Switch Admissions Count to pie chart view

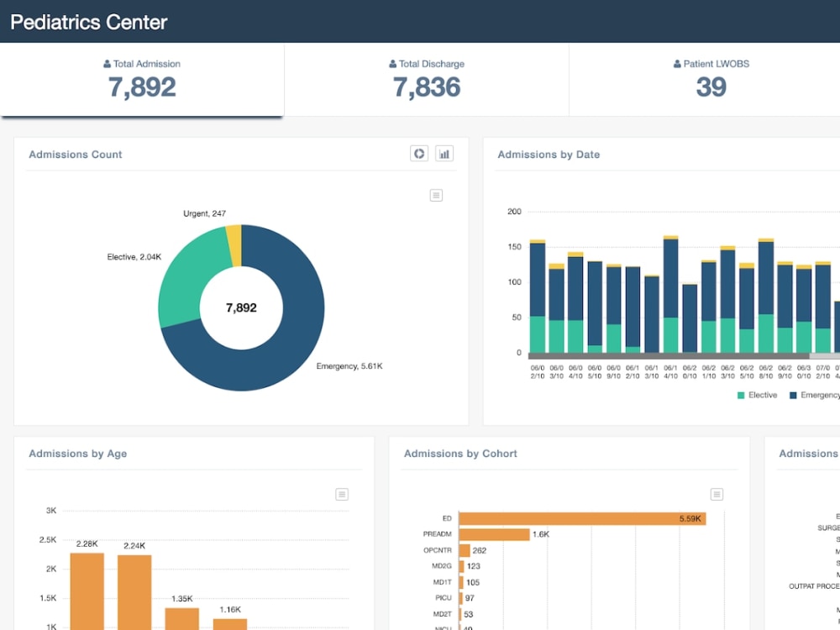pos(418,153)
